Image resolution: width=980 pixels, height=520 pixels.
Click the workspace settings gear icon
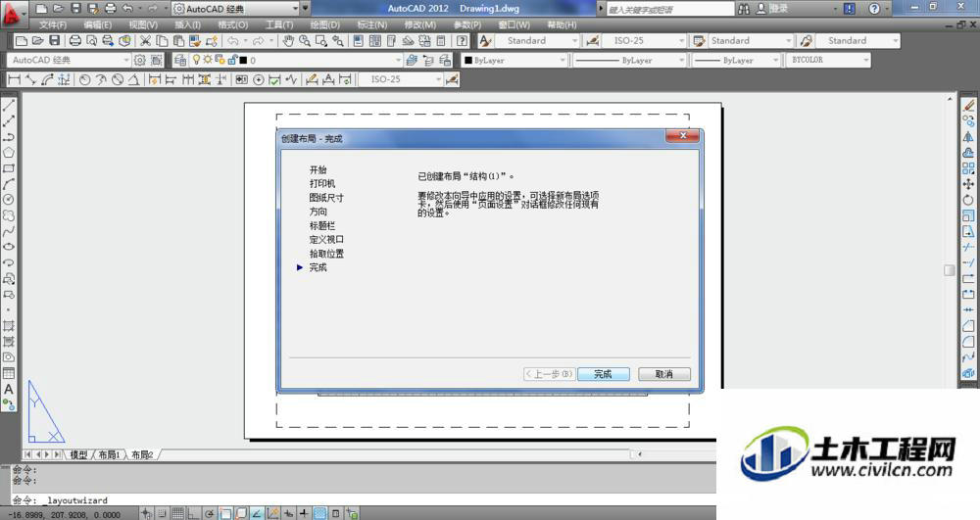click(140, 60)
